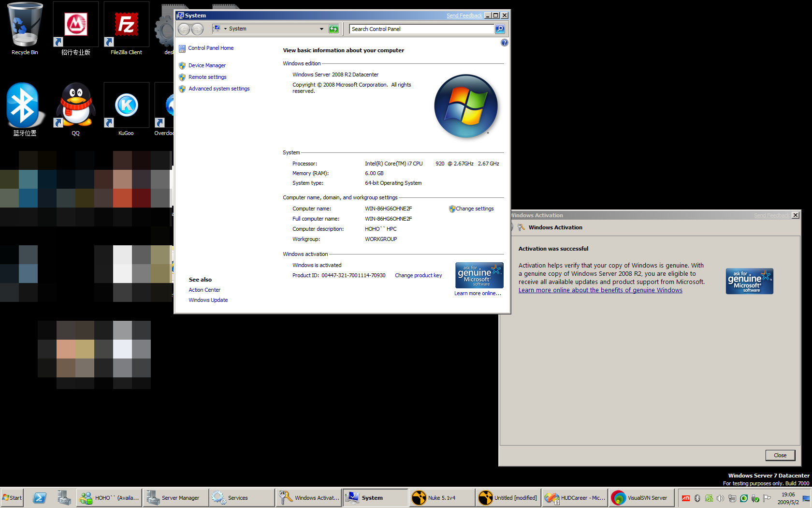Switch to HUDCareer taskbar item

575,497
